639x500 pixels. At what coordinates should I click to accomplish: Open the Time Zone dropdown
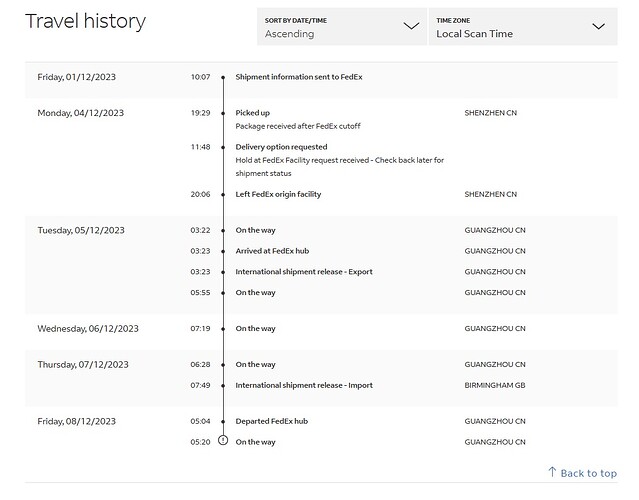521,27
